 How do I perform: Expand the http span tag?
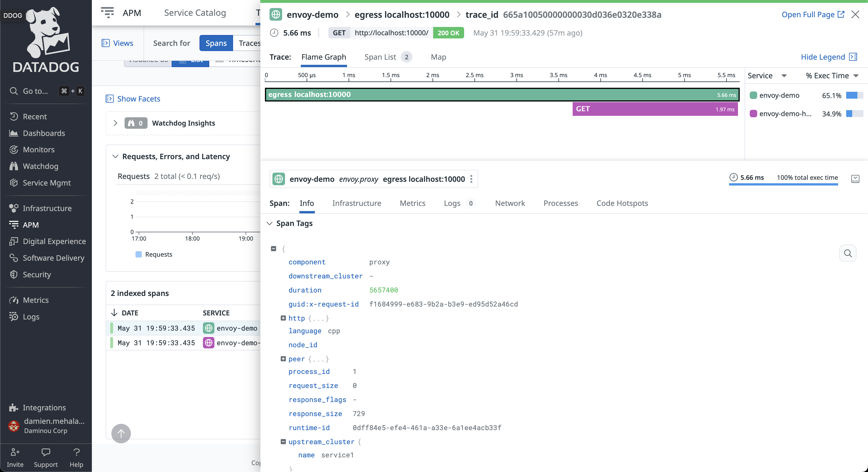[x=283, y=318]
